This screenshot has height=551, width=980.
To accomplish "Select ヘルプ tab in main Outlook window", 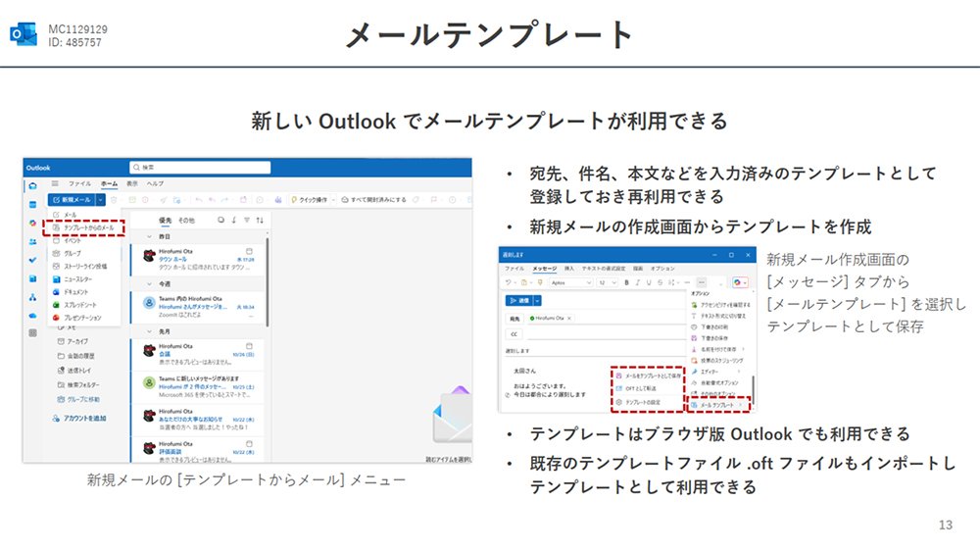I will (155, 183).
